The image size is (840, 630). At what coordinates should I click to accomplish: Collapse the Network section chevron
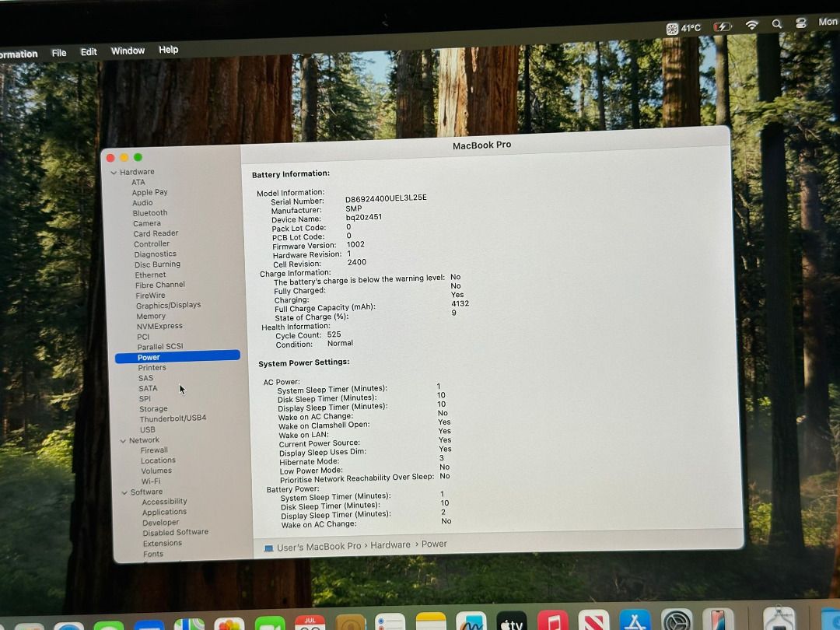123,441
